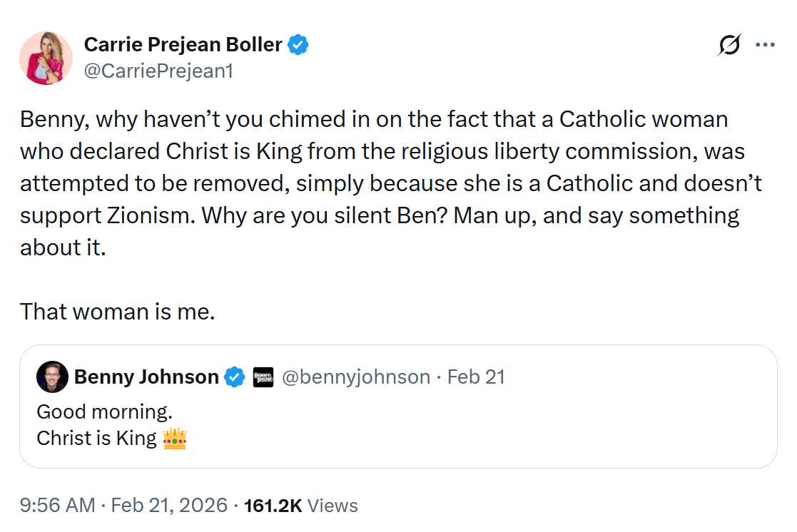The image size is (797, 532).
Task: Click Benny Johnson's small avatar in quote
Action: point(52,377)
